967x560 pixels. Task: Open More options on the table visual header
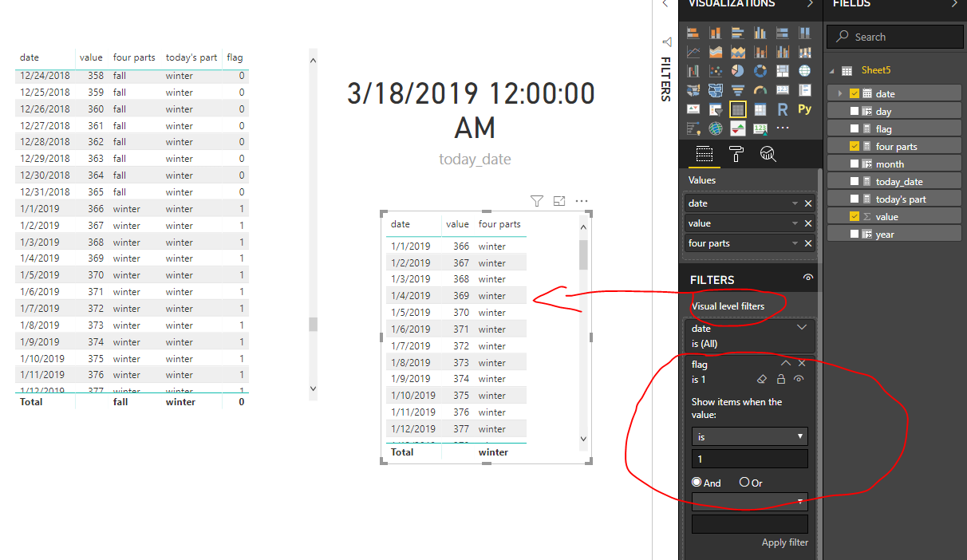[582, 201]
